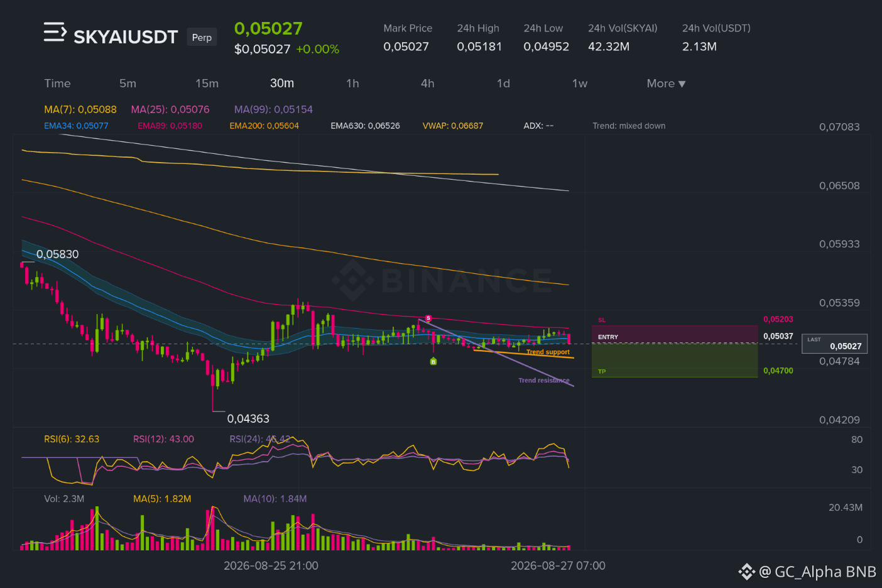The image size is (882, 588).
Task: Click the RSI(6): 32.63 label
Action: tap(72, 439)
